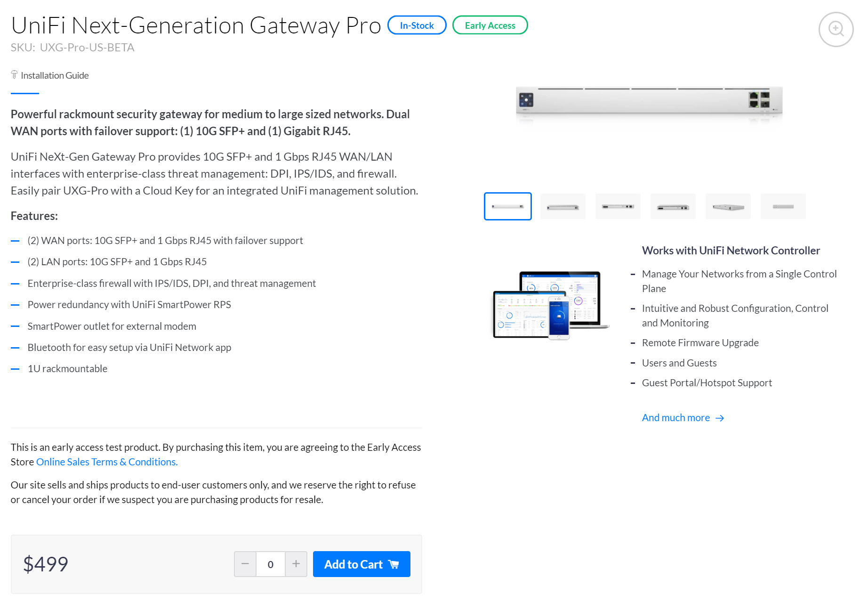Image resolution: width=868 pixels, height=602 pixels.
Task: Select the third product thumbnail
Action: point(618,206)
